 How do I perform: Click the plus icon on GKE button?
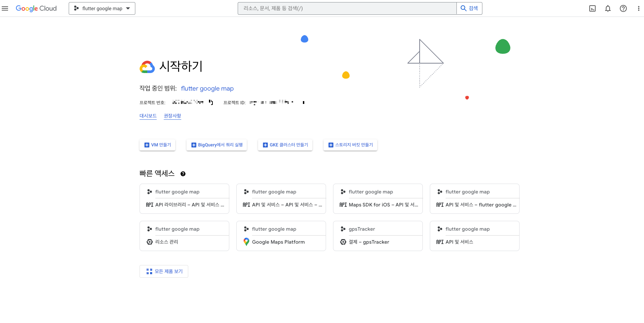[265, 145]
